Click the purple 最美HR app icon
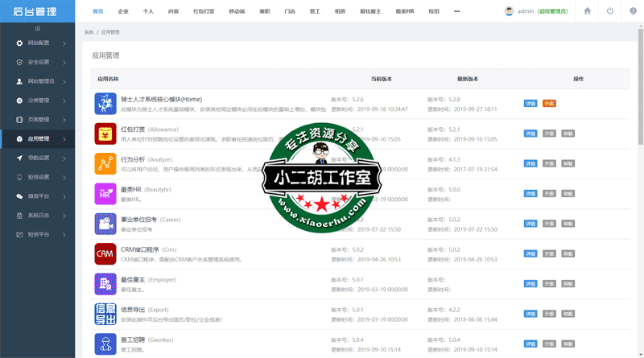The height and width of the screenshot is (358, 644). (x=105, y=193)
